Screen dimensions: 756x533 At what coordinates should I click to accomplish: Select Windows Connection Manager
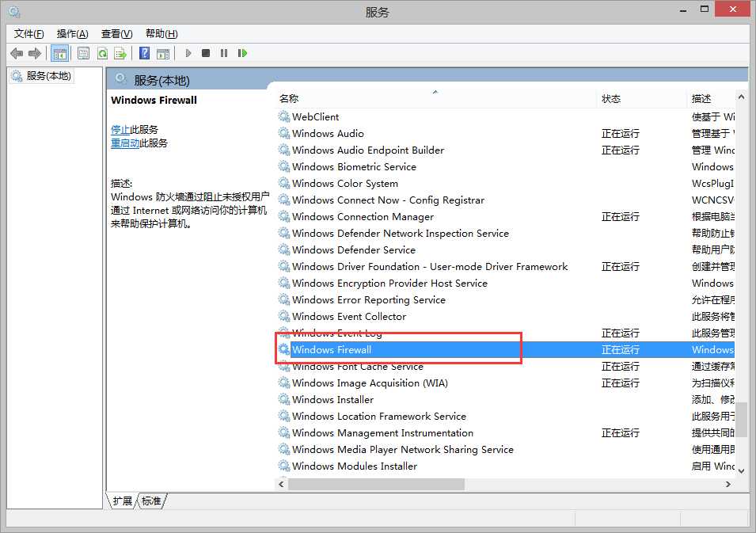505,216
